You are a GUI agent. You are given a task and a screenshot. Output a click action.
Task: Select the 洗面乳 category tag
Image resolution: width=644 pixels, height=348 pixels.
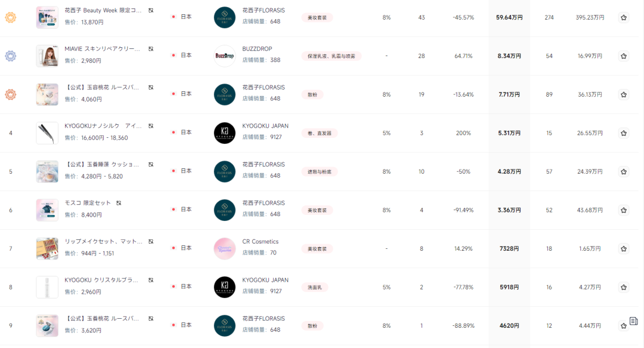click(x=315, y=287)
